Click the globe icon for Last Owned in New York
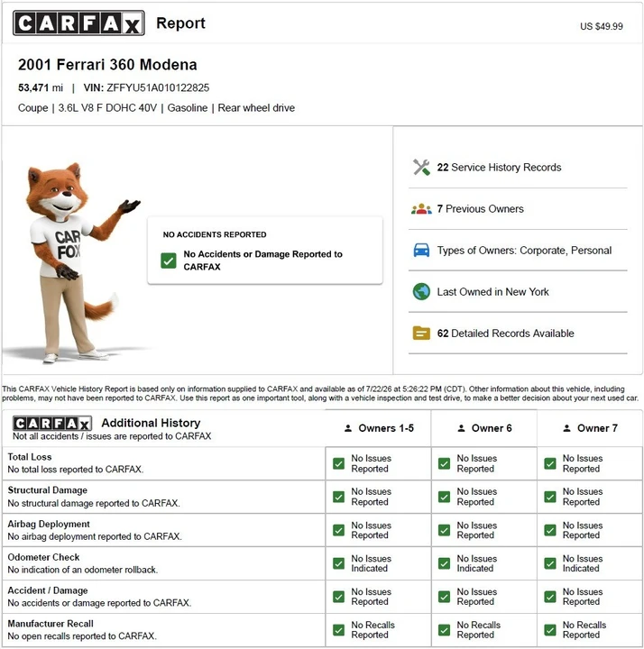This screenshot has width=644, height=649. [421, 292]
